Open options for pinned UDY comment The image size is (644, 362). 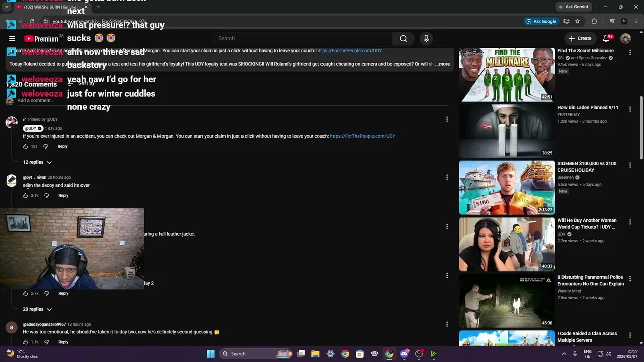[447, 119]
